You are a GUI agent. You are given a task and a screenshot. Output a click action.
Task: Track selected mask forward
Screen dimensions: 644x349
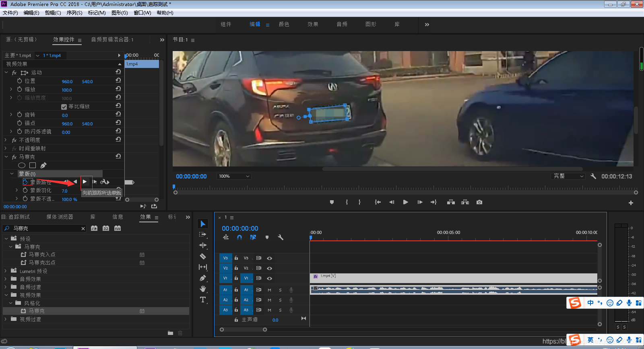pyautogui.click(x=85, y=182)
